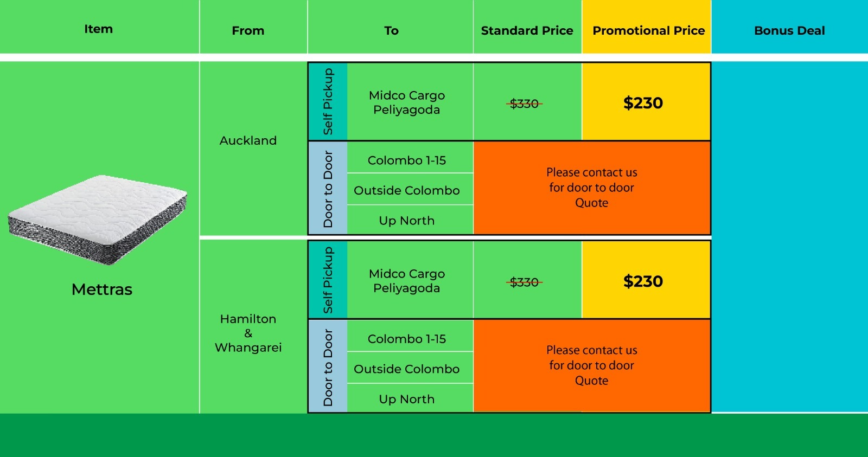Select the From column header
The height and width of the screenshot is (457, 868).
tap(248, 31)
